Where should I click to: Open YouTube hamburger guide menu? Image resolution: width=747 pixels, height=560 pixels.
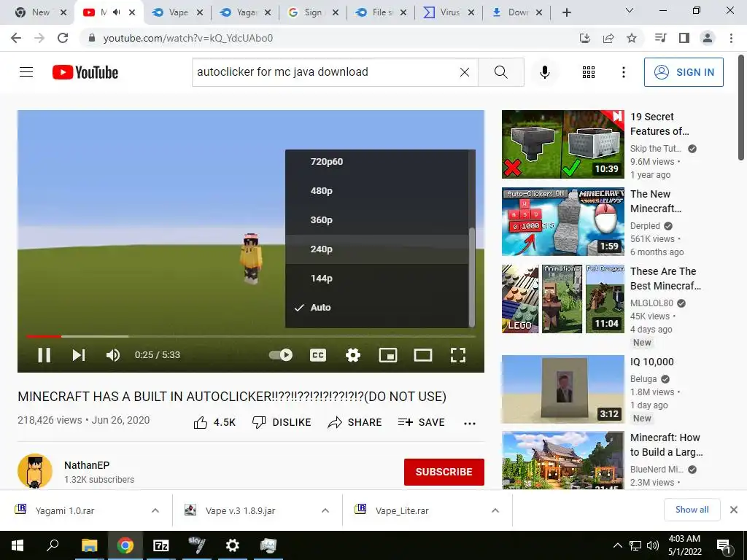point(26,72)
